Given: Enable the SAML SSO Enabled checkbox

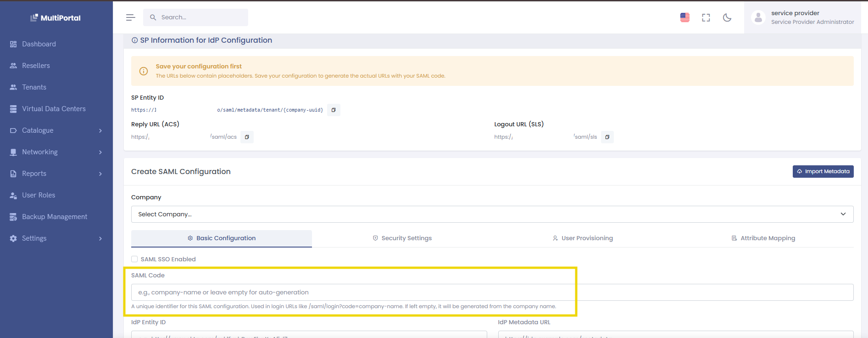Looking at the screenshot, I should [134, 259].
